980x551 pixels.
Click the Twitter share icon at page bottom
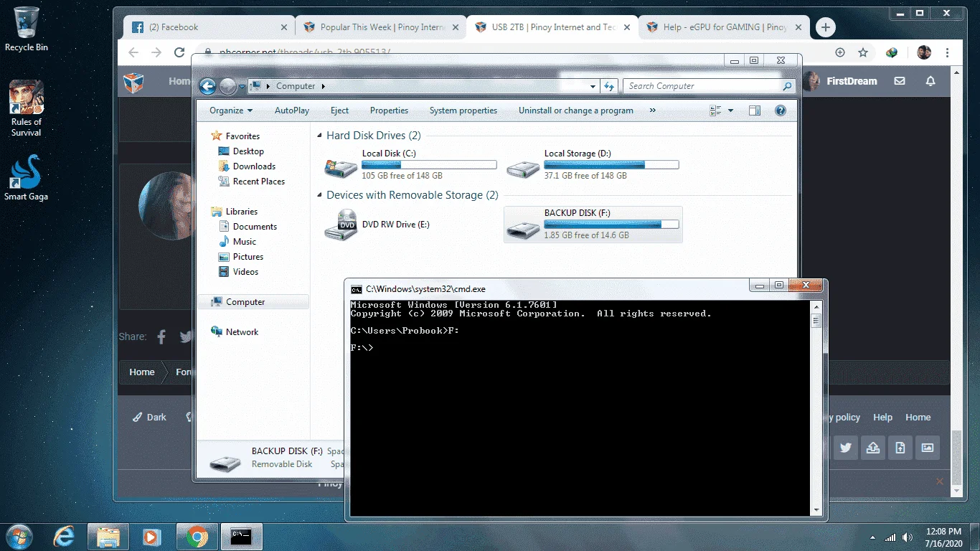click(846, 448)
